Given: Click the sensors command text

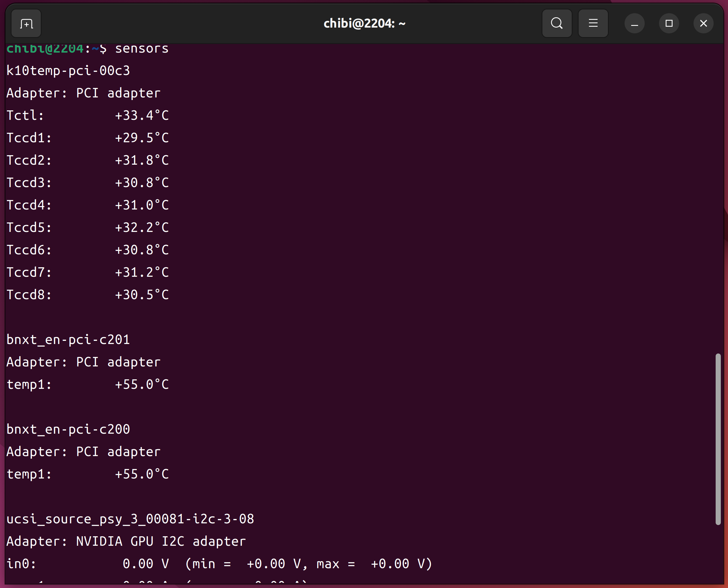Looking at the screenshot, I should (142, 49).
